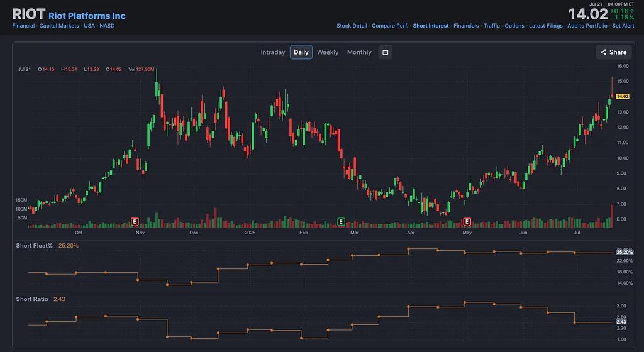
Task: Click the 25.20% Short Float axis tag
Action: (x=625, y=252)
